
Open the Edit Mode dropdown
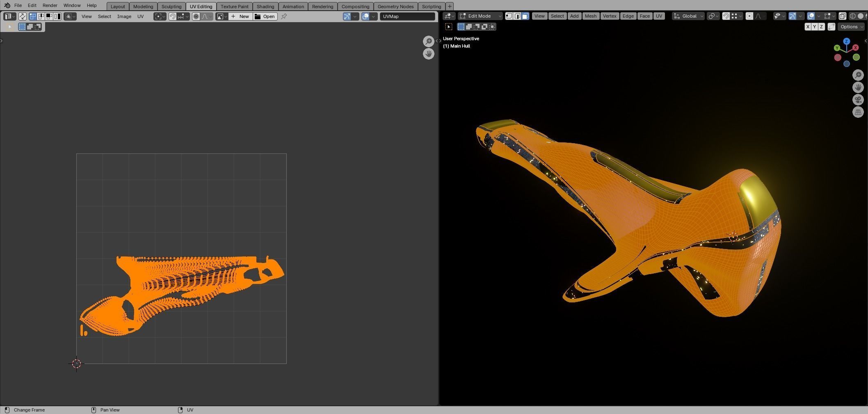480,16
